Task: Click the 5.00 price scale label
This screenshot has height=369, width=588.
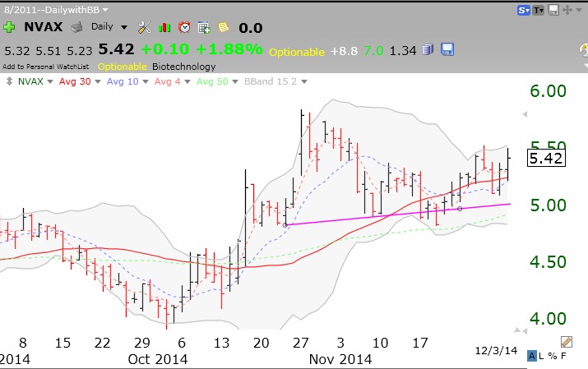Action: (x=548, y=205)
